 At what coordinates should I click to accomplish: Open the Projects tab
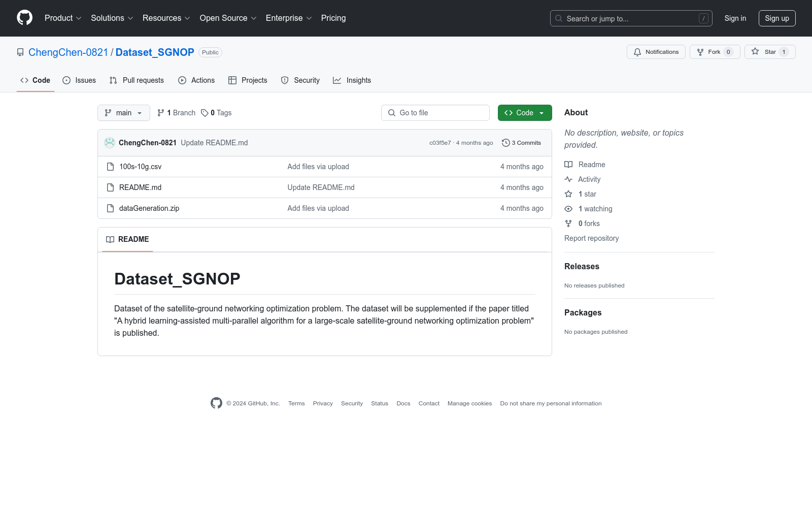click(x=248, y=80)
